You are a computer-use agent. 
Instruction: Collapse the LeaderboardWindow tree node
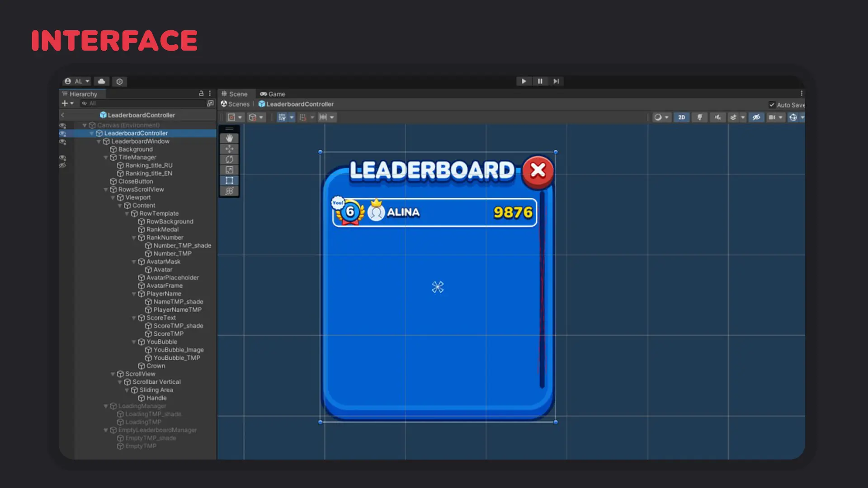pos(99,141)
